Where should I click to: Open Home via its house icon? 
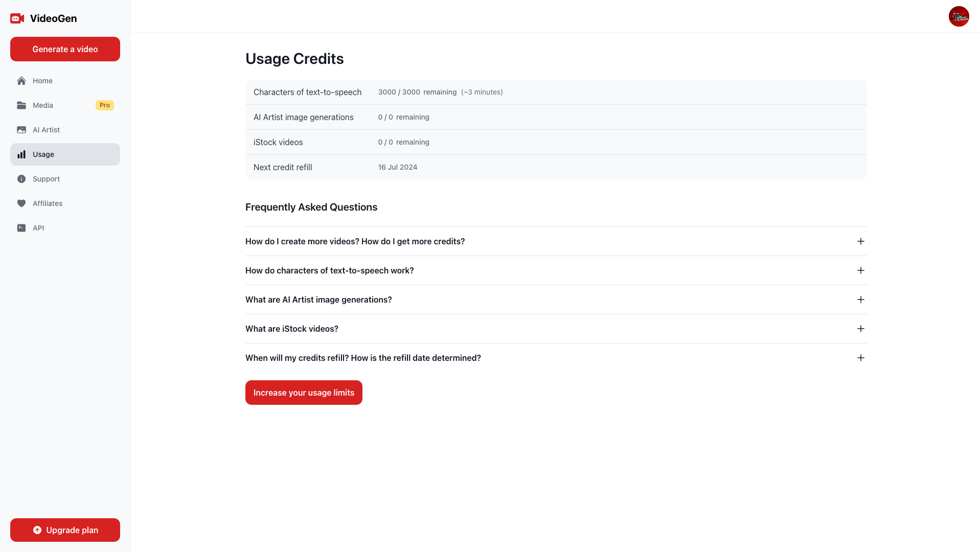coord(21,81)
